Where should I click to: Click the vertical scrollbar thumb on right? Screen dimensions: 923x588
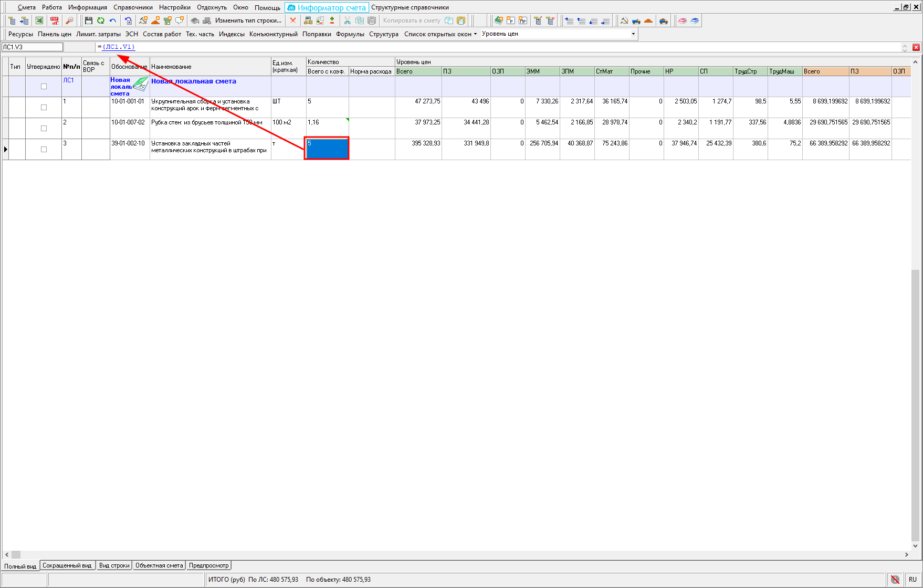tap(915, 404)
